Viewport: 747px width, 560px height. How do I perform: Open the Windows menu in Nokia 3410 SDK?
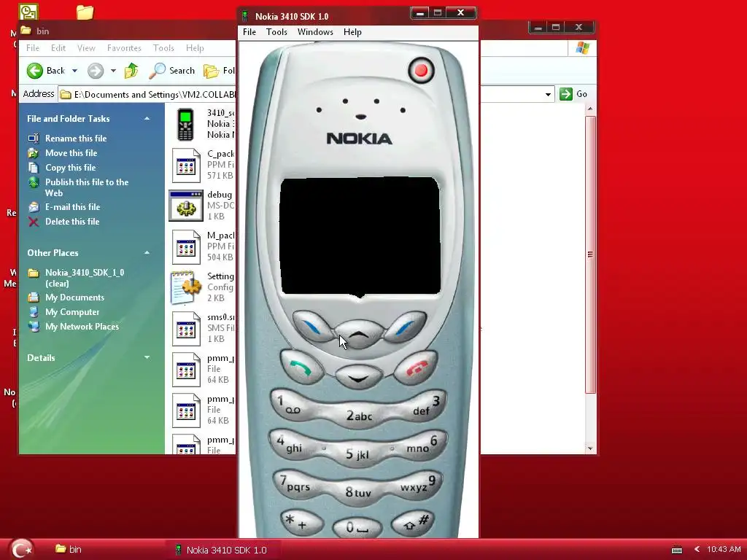click(315, 32)
